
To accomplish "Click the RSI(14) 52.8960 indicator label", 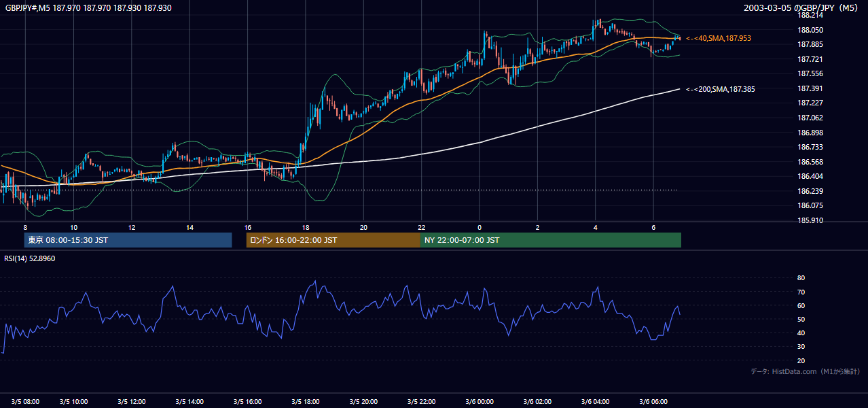I will tap(30, 258).
